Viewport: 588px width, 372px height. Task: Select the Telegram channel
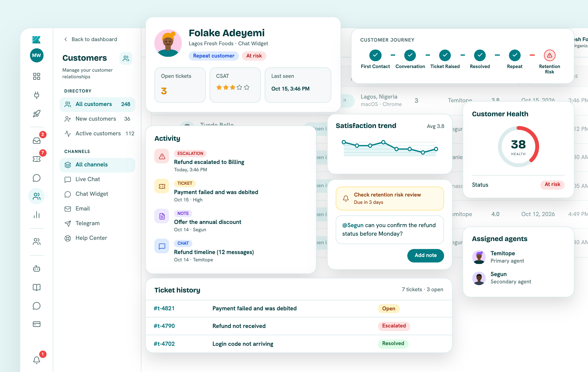point(98,223)
